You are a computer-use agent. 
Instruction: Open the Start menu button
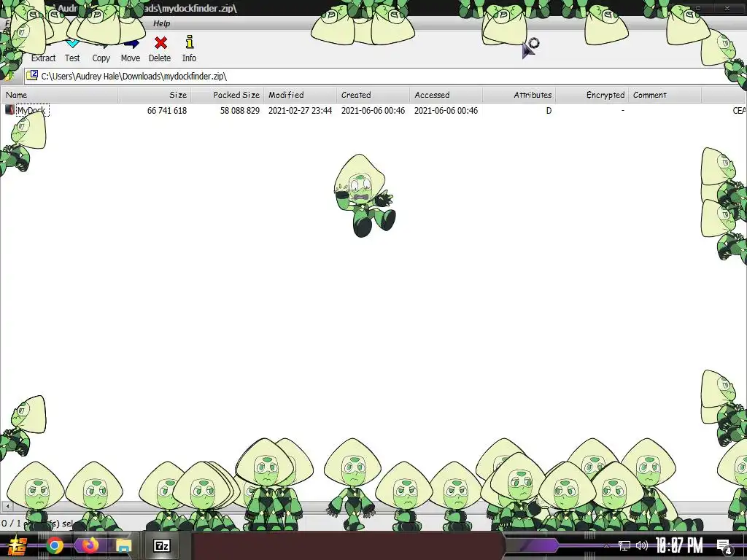tap(18, 545)
